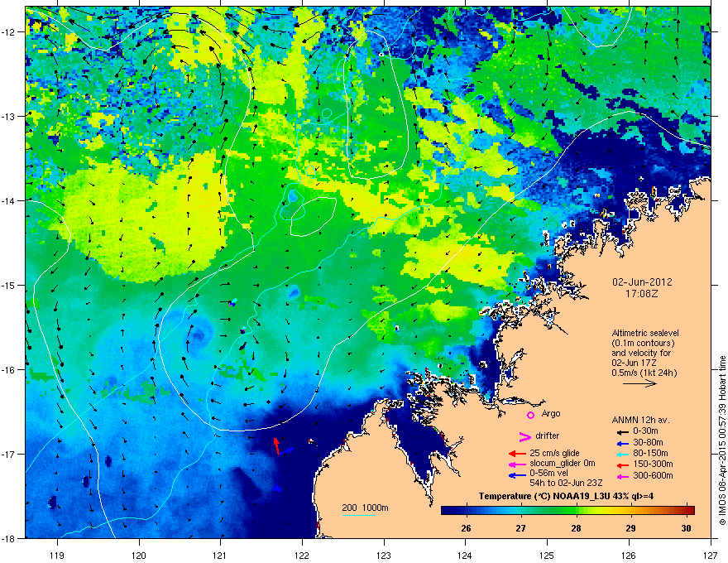The height and width of the screenshot is (563, 728).
Task: Click the magenta arrow beside slocum_glider 0m
Action: 517,464
